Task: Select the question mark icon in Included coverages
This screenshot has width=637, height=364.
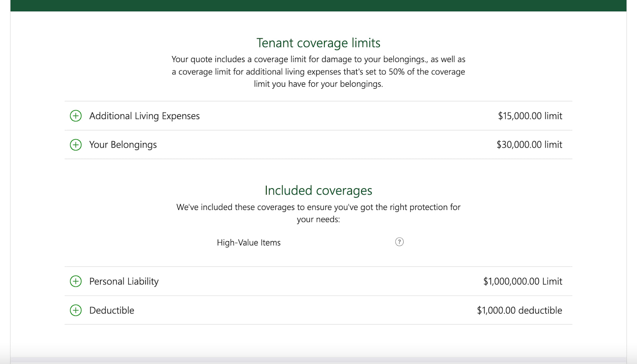Action: click(399, 241)
